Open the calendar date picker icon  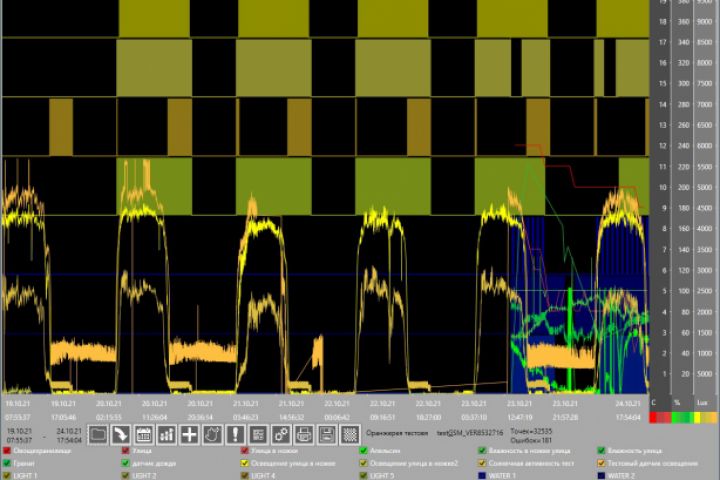(x=144, y=435)
